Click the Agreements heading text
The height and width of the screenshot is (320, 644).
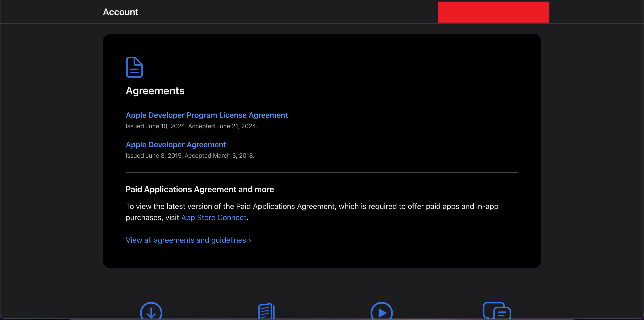(x=155, y=91)
